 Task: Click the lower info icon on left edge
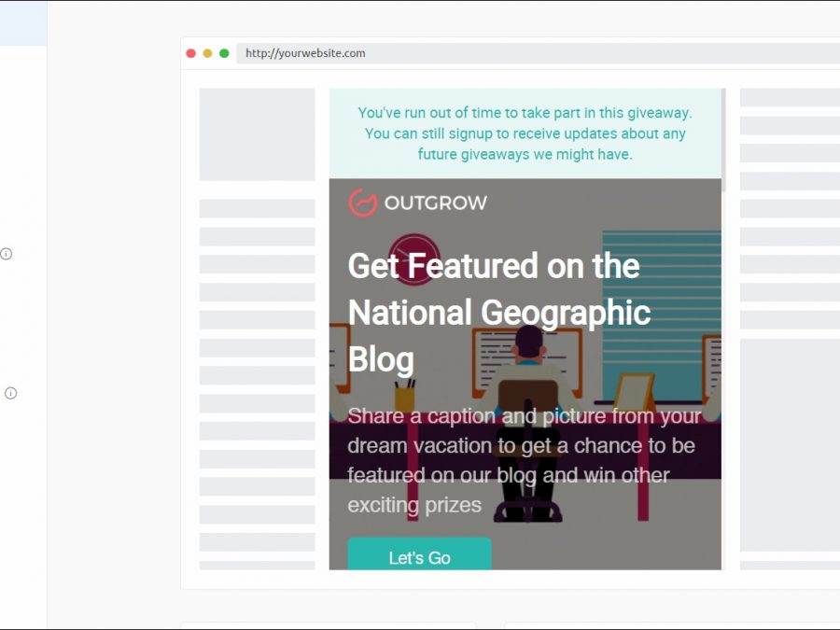tap(11, 393)
